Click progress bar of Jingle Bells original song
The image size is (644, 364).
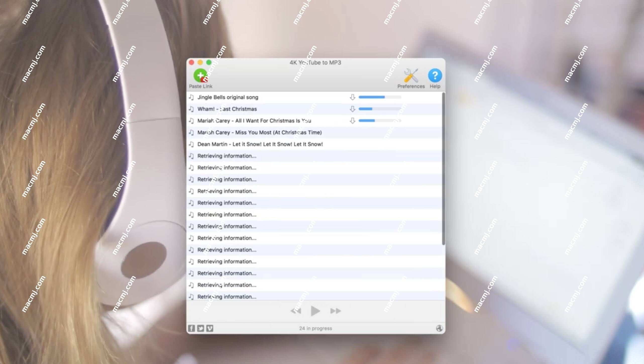point(380,97)
